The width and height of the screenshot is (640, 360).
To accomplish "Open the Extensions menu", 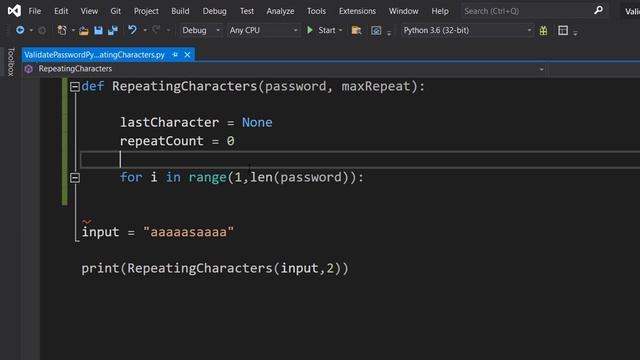I will (x=357, y=11).
